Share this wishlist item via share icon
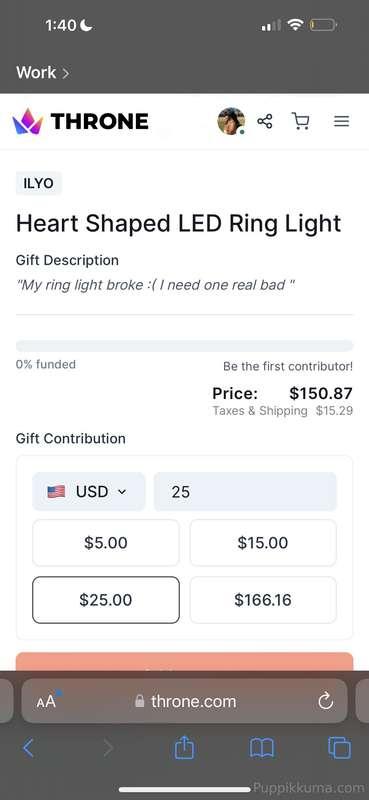The height and width of the screenshot is (800, 369). pyautogui.click(x=265, y=121)
